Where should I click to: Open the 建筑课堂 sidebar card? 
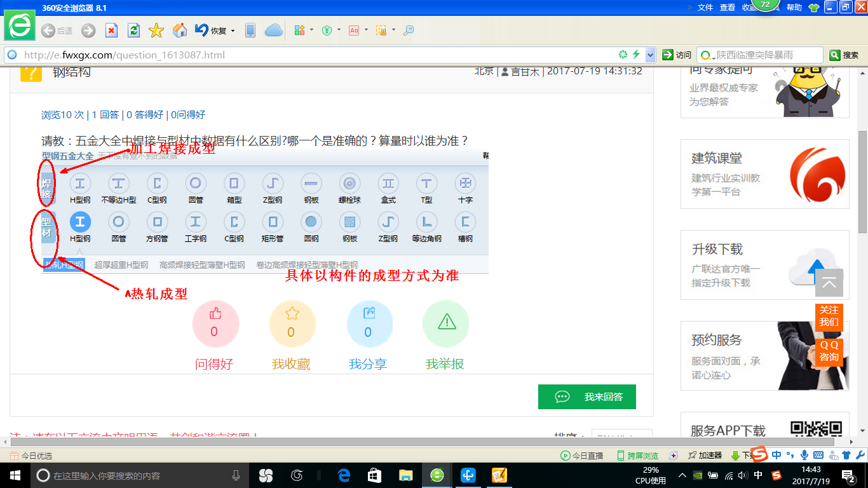click(x=765, y=174)
